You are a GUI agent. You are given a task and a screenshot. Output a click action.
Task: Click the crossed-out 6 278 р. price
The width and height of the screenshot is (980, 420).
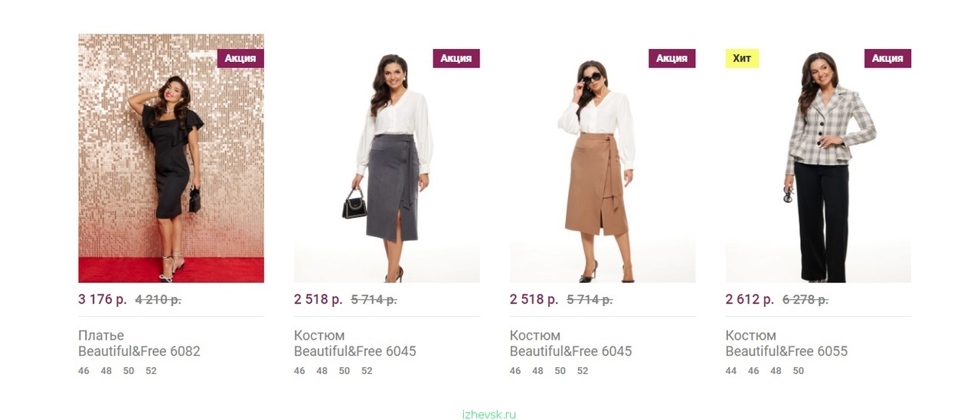pyautogui.click(x=805, y=300)
